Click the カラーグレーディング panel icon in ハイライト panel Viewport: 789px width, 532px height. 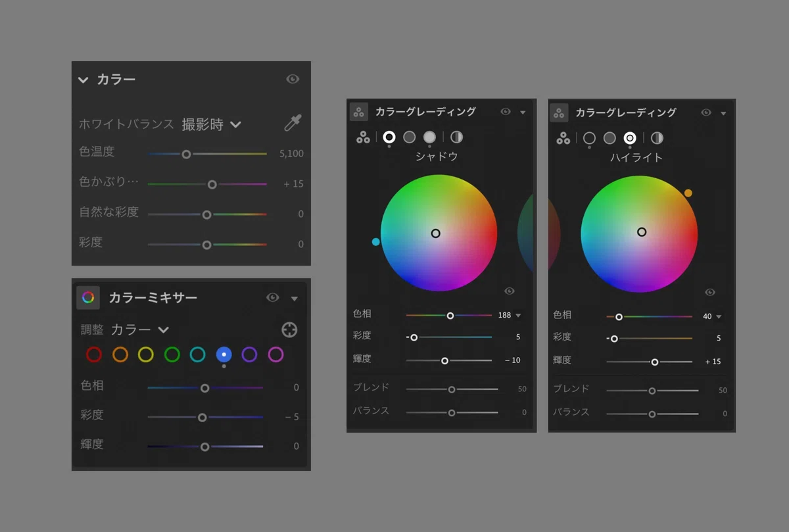pyautogui.click(x=559, y=113)
